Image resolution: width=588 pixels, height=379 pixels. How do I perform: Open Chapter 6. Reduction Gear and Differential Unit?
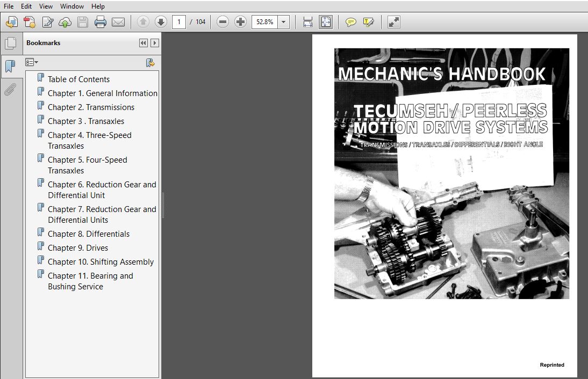pos(102,190)
